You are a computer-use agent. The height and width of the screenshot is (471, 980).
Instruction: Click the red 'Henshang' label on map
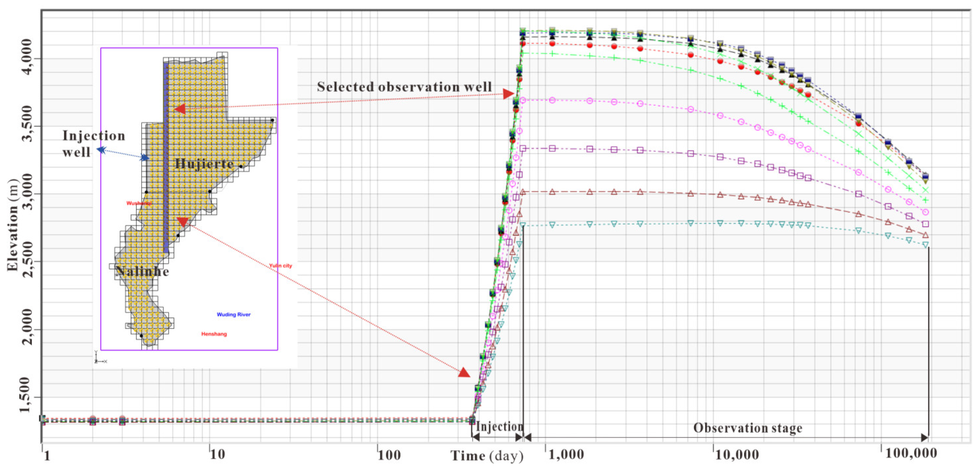click(214, 334)
